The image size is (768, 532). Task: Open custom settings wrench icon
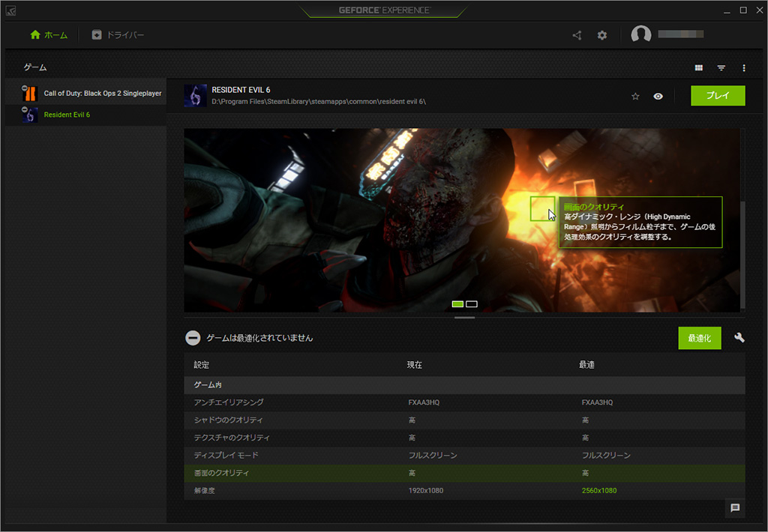tap(739, 338)
